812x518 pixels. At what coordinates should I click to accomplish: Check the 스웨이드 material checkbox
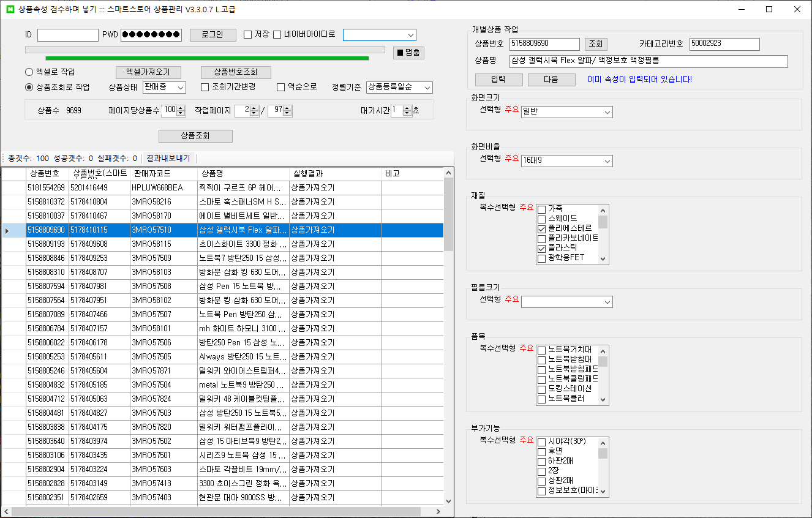(541, 219)
